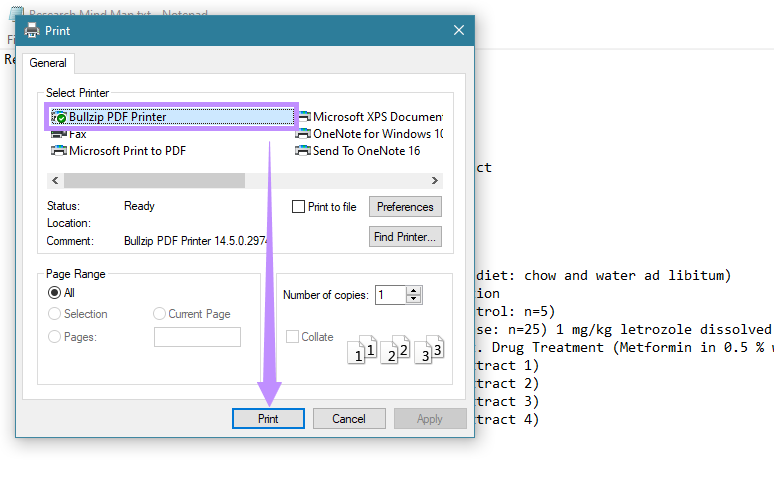774x479 pixels.
Task: Open the General tab
Action: click(x=48, y=63)
